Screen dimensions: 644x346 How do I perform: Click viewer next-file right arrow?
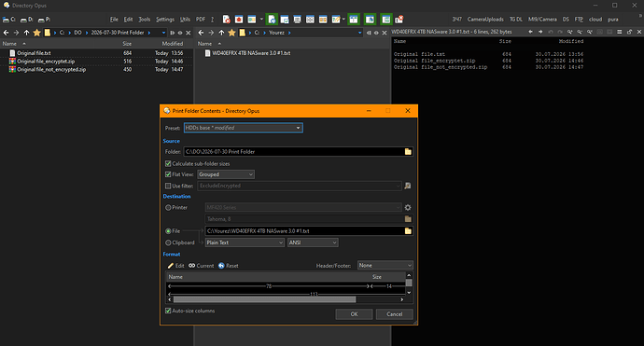click(x=540, y=32)
